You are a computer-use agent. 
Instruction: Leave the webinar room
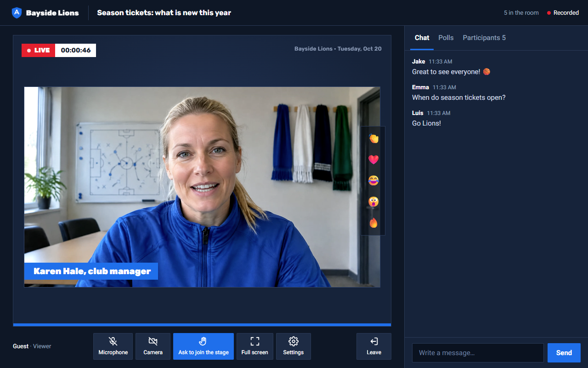click(x=374, y=346)
